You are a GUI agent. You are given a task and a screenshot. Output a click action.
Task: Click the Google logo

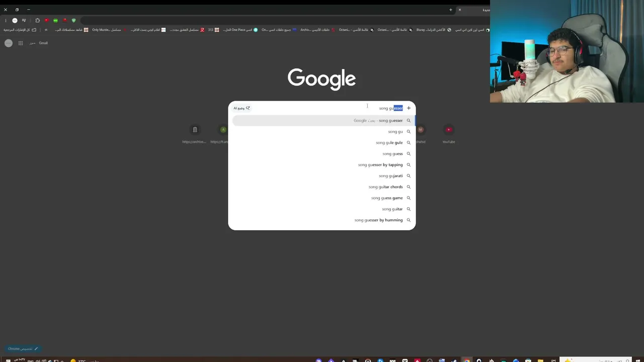click(321, 79)
